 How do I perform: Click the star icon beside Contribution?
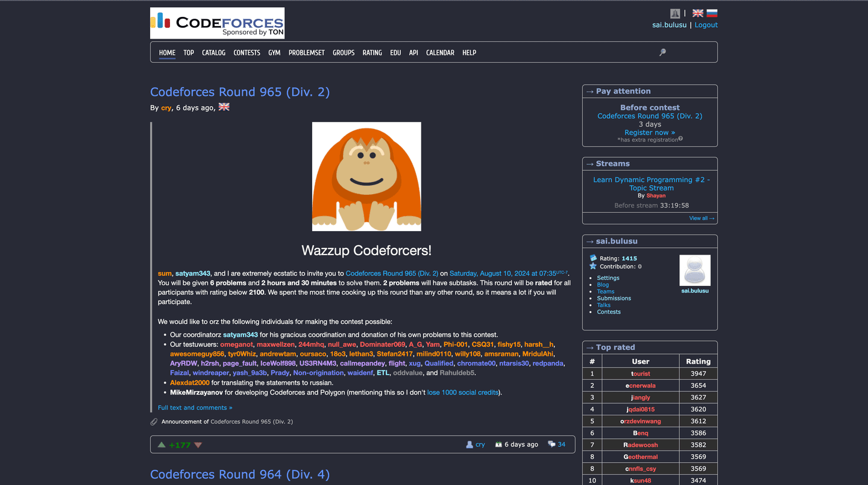593,266
